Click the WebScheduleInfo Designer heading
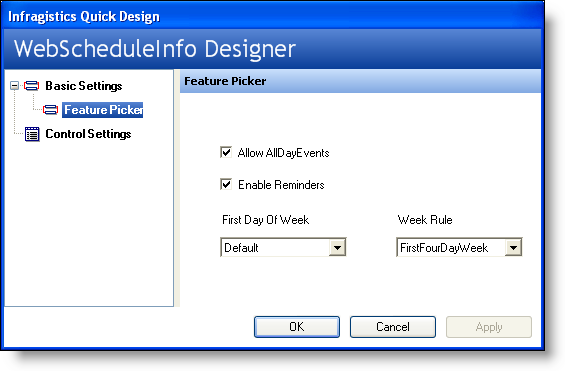Screen dimensions: 565x371 tap(155, 49)
